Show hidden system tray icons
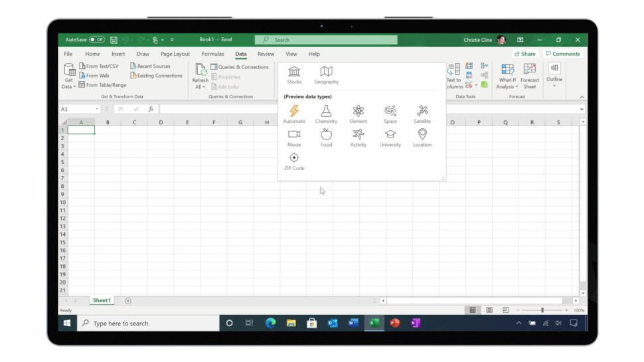 519,323
